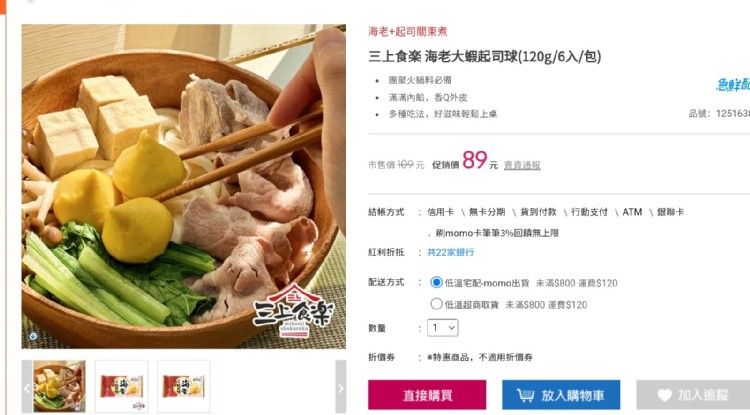The height and width of the screenshot is (415, 750).
Task: Click the 加入追蹤 wishlist button
Action: pos(693,395)
